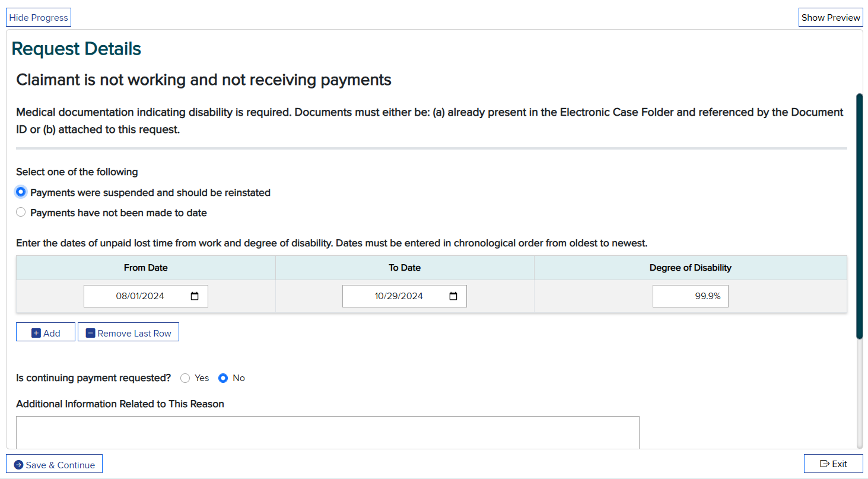Choose No for continuing payment requested

pyautogui.click(x=223, y=378)
